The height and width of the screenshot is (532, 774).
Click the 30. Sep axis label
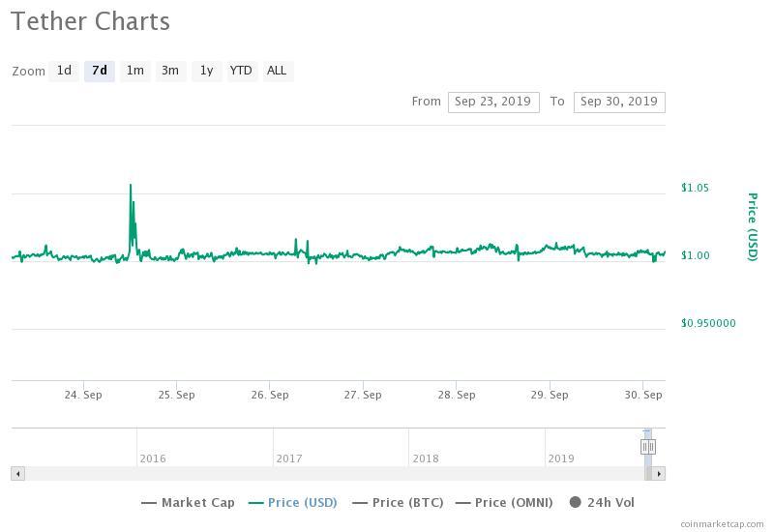pyautogui.click(x=643, y=395)
